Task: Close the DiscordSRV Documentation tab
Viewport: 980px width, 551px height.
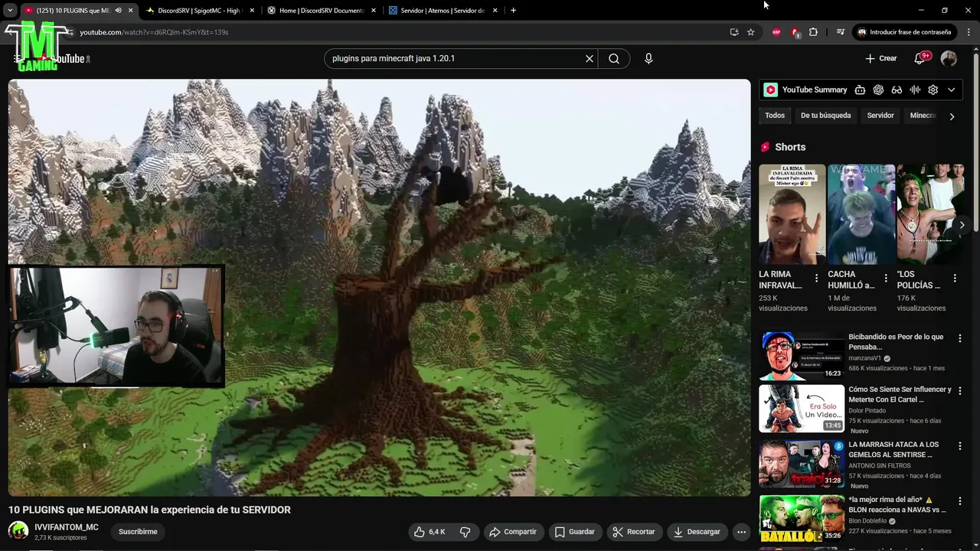Action: pos(374,11)
